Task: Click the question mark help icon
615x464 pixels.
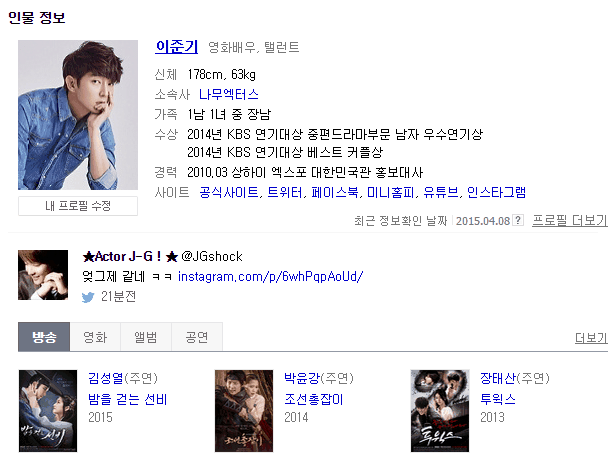Action: point(518,220)
